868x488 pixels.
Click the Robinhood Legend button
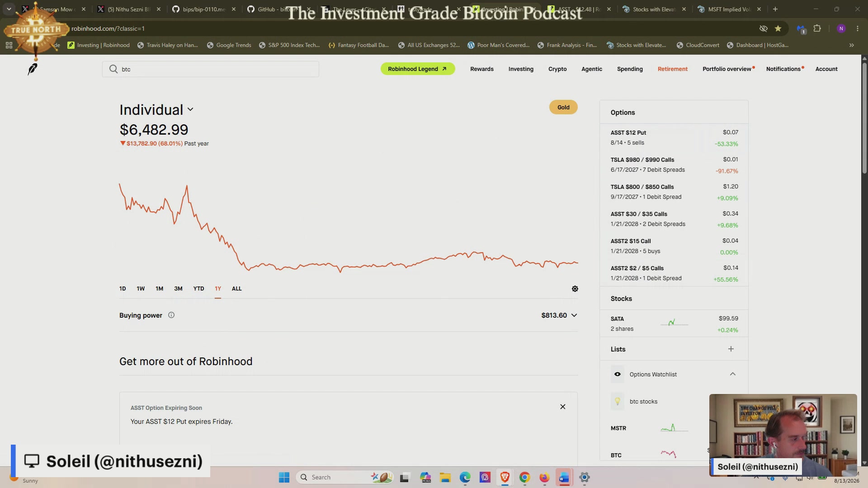point(418,69)
